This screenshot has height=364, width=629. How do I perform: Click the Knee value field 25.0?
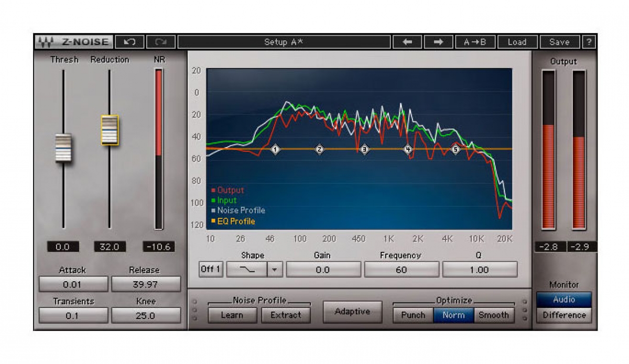[145, 315]
